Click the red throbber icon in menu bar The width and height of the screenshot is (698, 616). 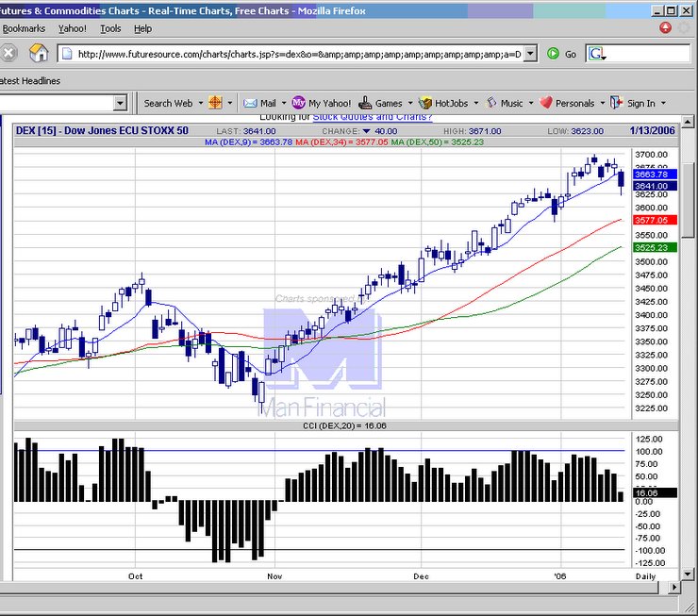coord(665,28)
